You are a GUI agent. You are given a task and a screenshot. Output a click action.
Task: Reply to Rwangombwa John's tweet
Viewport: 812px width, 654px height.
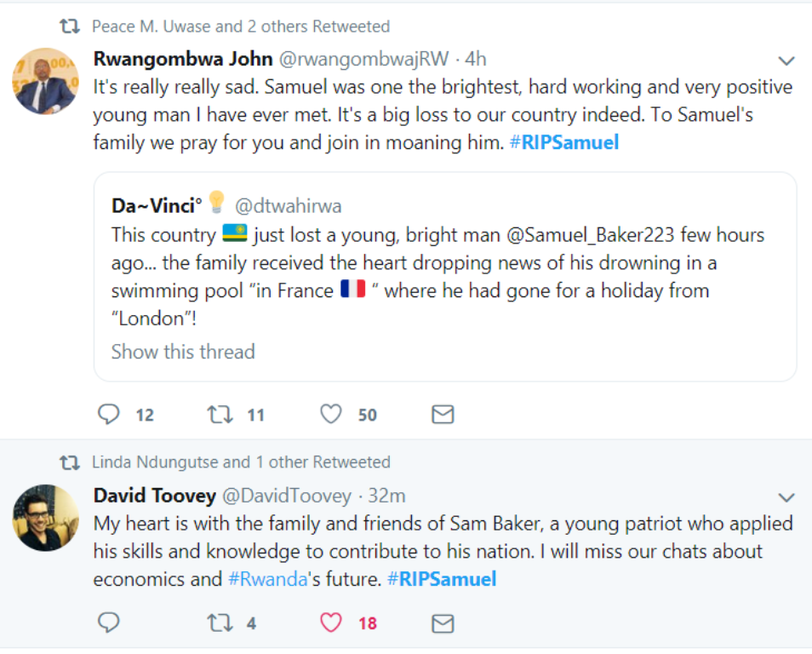[x=109, y=415]
